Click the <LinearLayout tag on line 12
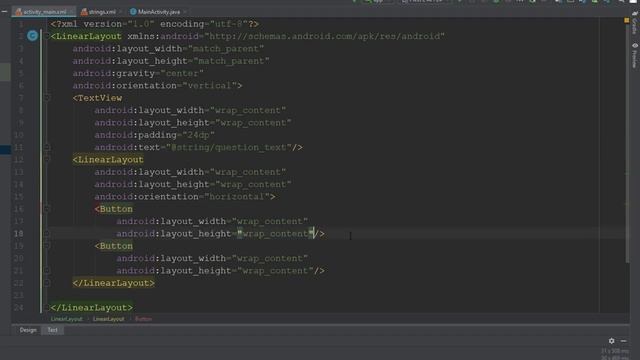The height and width of the screenshot is (360, 640). pyautogui.click(x=108, y=160)
